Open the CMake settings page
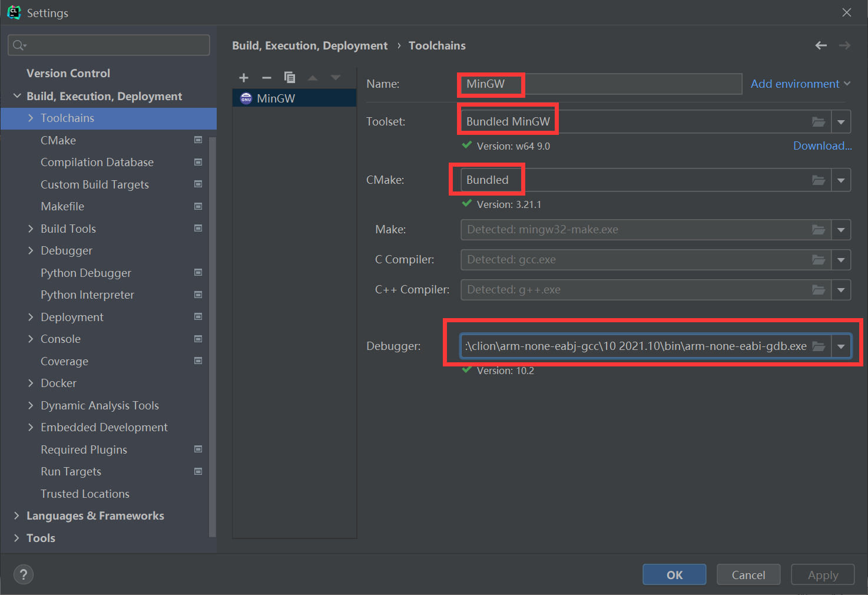Viewport: 868px width, 595px height. point(58,140)
